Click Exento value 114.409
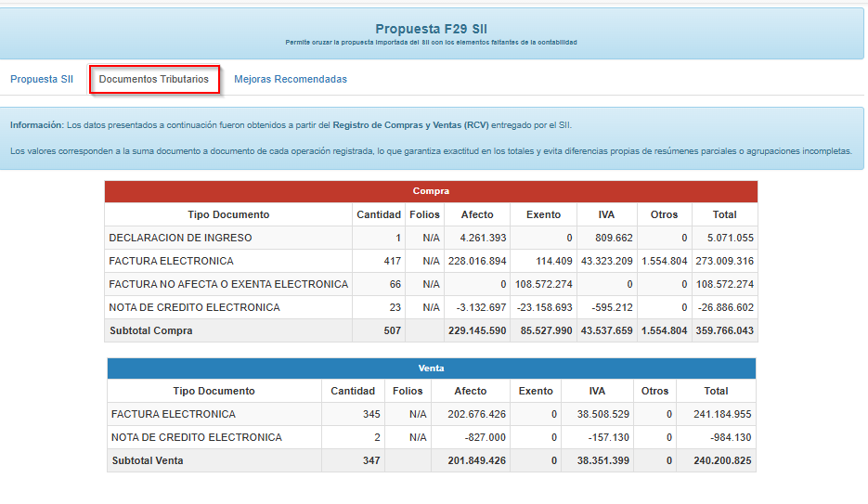The image size is (868, 504). 554,261
